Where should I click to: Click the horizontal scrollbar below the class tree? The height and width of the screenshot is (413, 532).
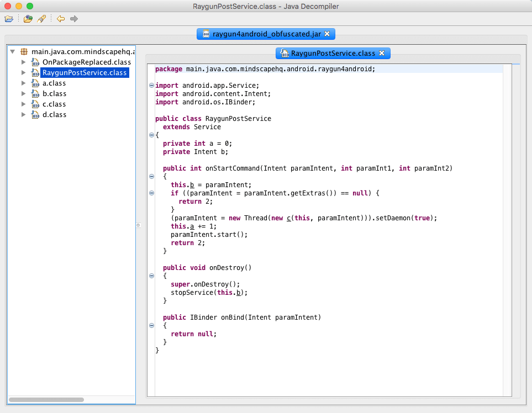click(x=46, y=399)
